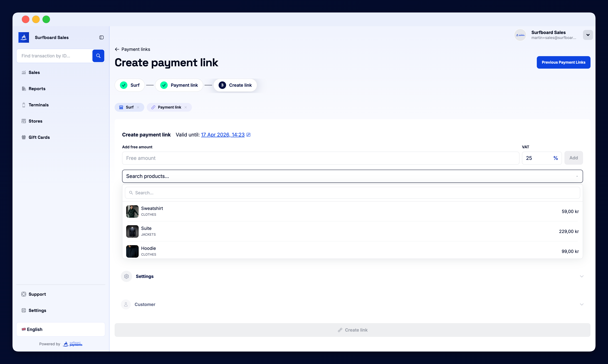
Task: Click the gear icon beside Settings in the form
Action: point(126,276)
